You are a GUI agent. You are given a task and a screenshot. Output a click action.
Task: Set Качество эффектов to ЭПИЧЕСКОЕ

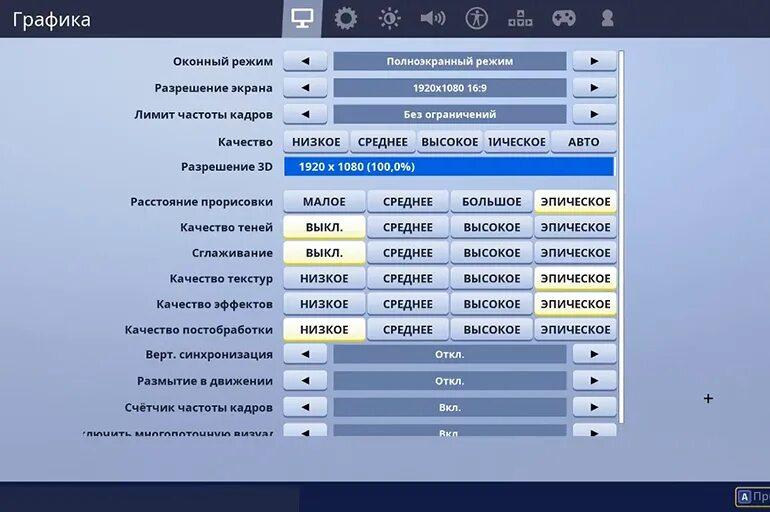[575, 304]
